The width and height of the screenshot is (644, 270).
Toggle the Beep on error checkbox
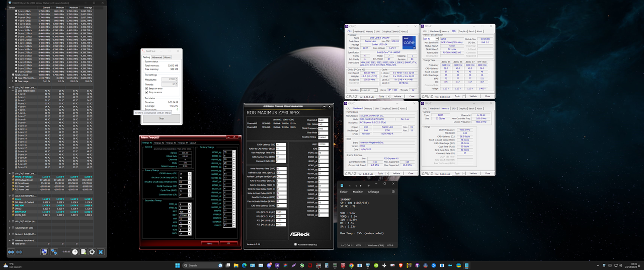click(x=146, y=88)
